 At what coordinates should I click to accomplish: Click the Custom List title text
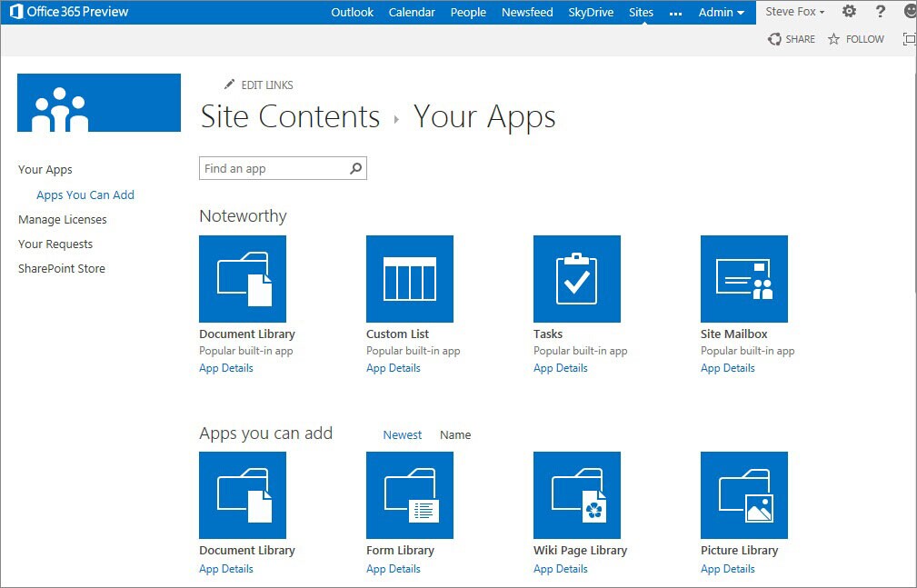pyautogui.click(x=398, y=334)
